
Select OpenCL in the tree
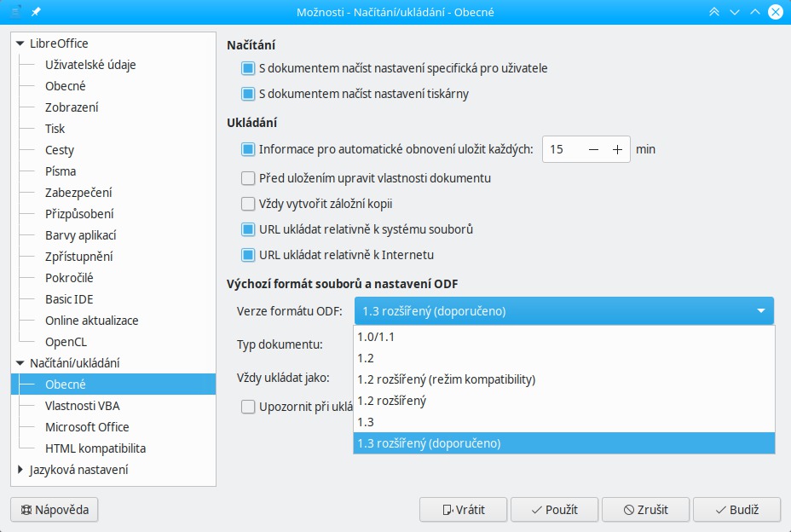tap(66, 342)
